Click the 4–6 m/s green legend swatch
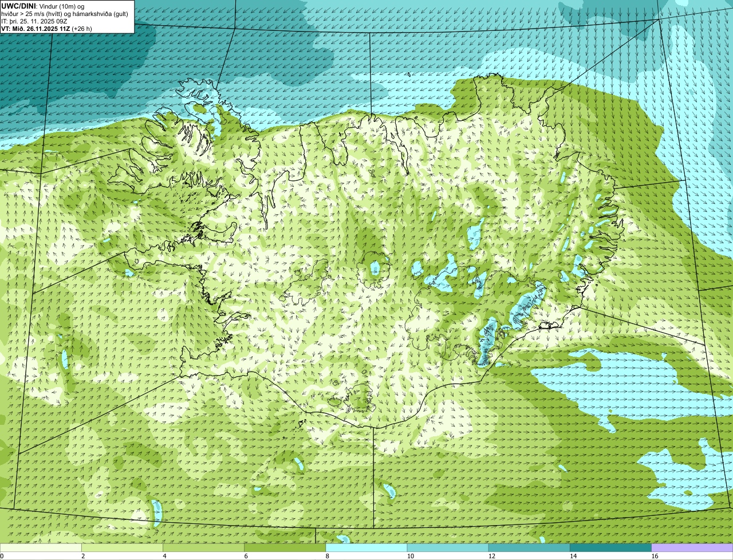 [203, 547]
